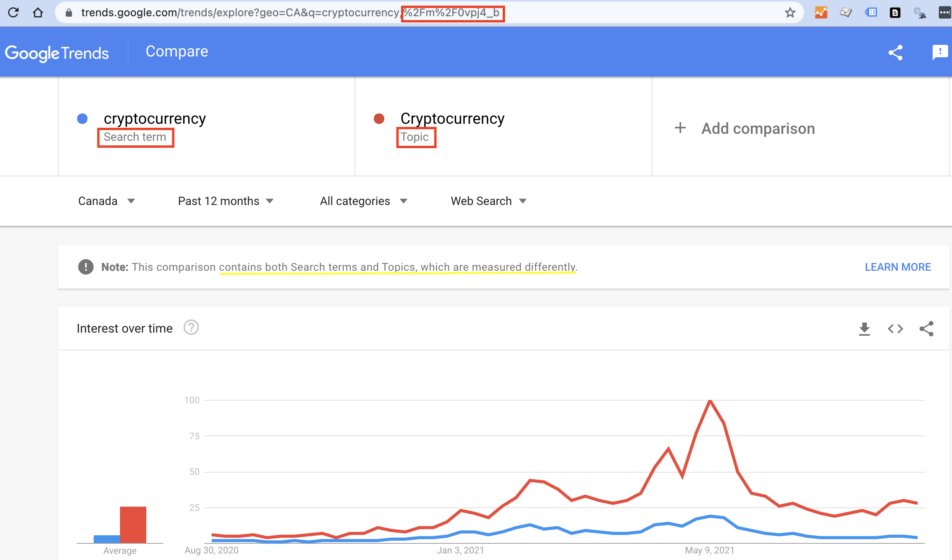Edit the cryptocurrency Search term field
952x560 pixels.
pyautogui.click(x=154, y=119)
